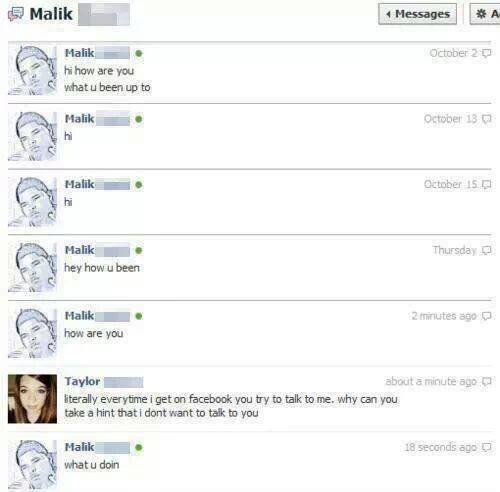
Task: Click the speech bubble icon next to Thursday
Action: [487, 250]
